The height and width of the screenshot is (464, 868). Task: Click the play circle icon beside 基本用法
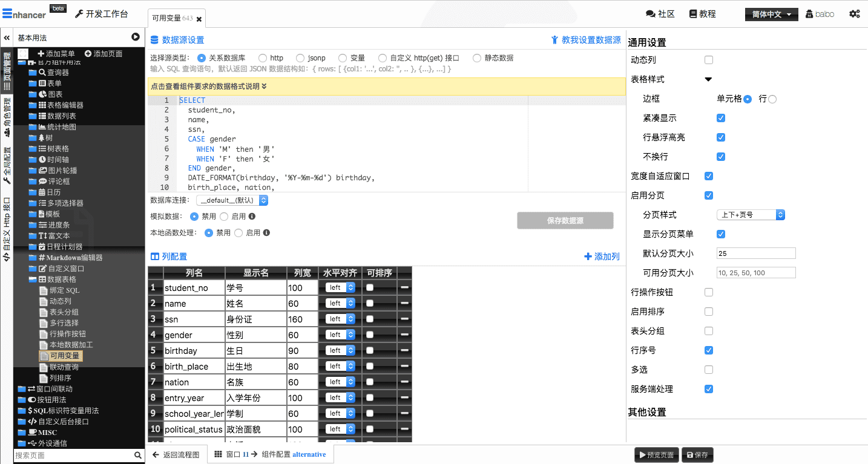(136, 38)
